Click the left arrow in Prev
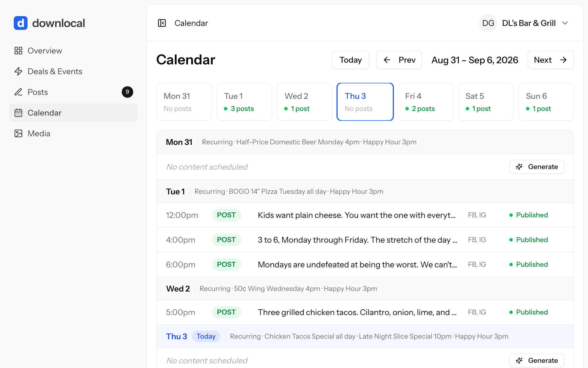 387,60
